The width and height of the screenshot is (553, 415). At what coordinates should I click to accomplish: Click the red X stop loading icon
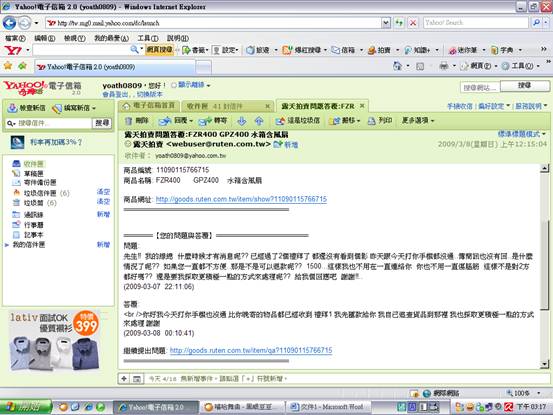[413, 23]
